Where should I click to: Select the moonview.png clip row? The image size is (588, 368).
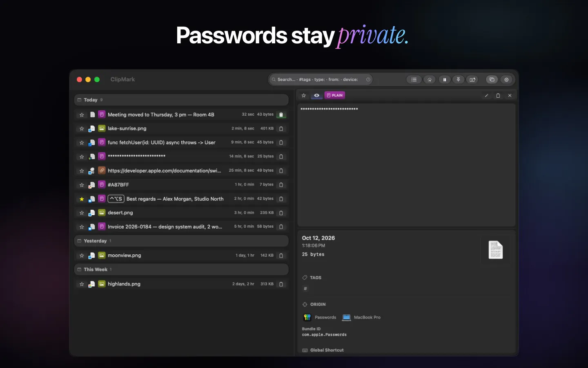tap(181, 256)
